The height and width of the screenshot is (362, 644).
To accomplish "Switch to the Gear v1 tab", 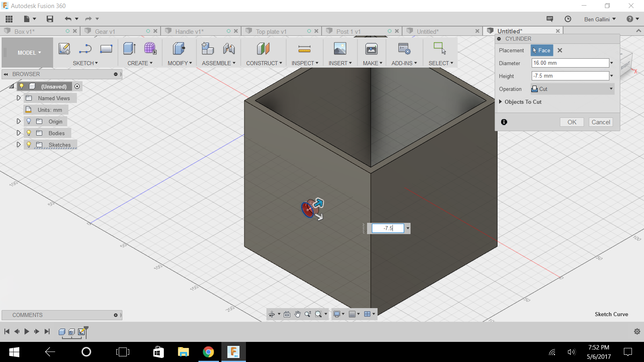I will click(105, 31).
